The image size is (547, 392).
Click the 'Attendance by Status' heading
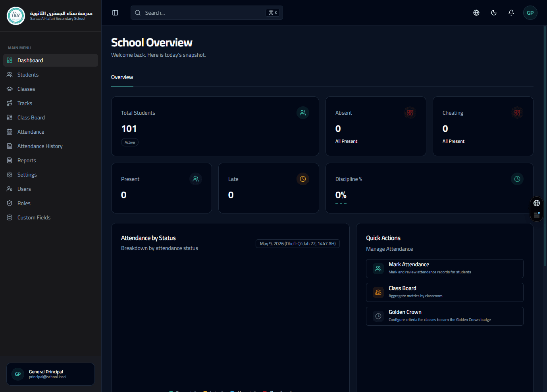pos(148,238)
